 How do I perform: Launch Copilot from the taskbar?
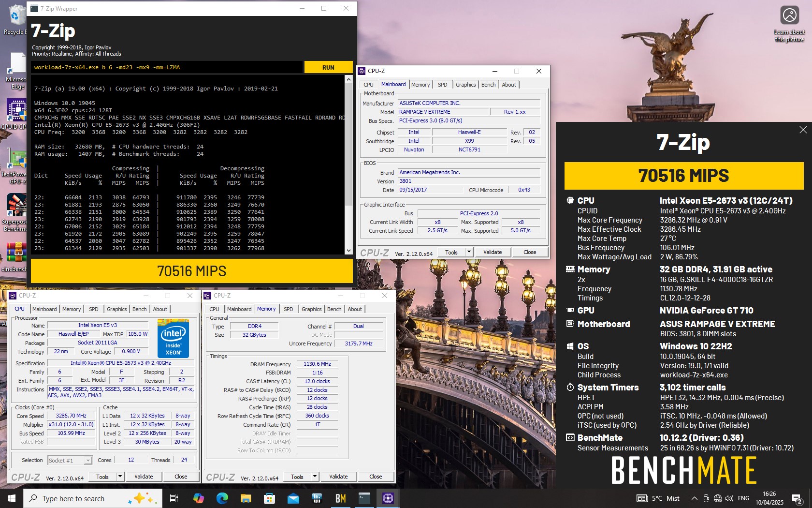tap(198, 498)
